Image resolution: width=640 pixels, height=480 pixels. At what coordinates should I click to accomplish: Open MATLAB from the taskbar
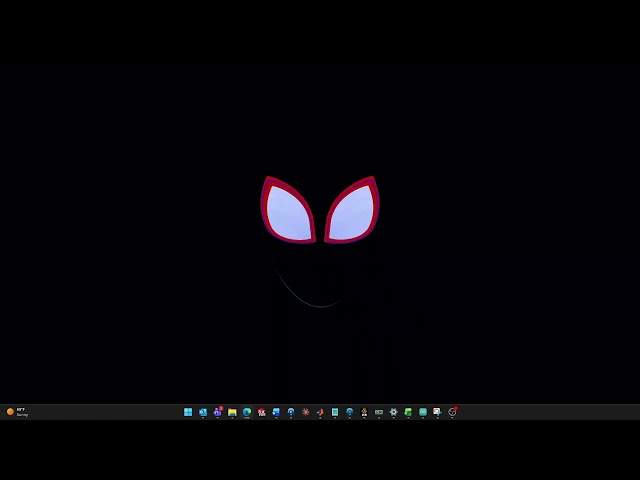click(320, 412)
